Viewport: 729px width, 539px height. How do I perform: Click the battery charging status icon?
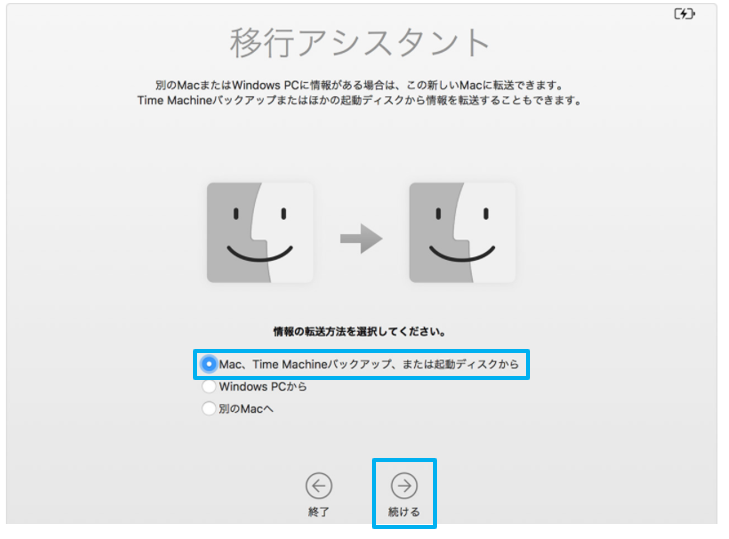point(684,14)
